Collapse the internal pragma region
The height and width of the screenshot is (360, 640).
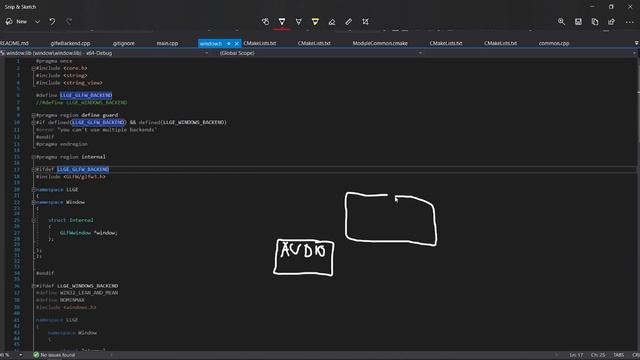coord(34,157)
